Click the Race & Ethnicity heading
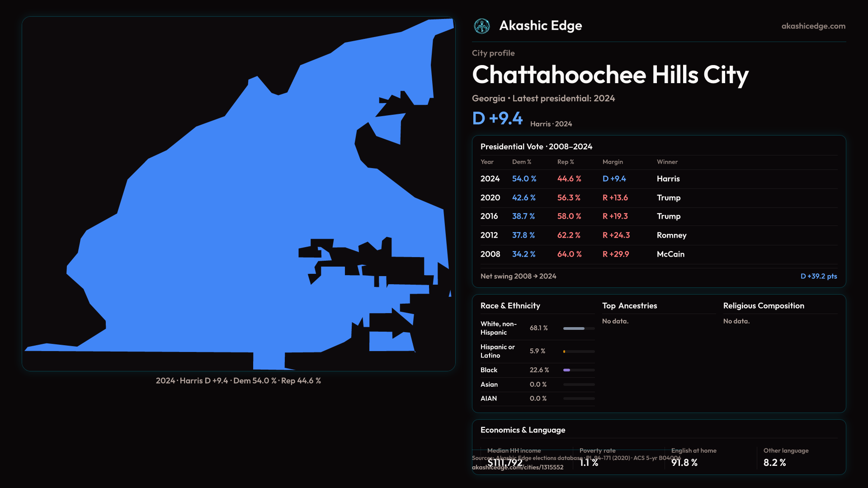The image size is (868, 488). 510,306
